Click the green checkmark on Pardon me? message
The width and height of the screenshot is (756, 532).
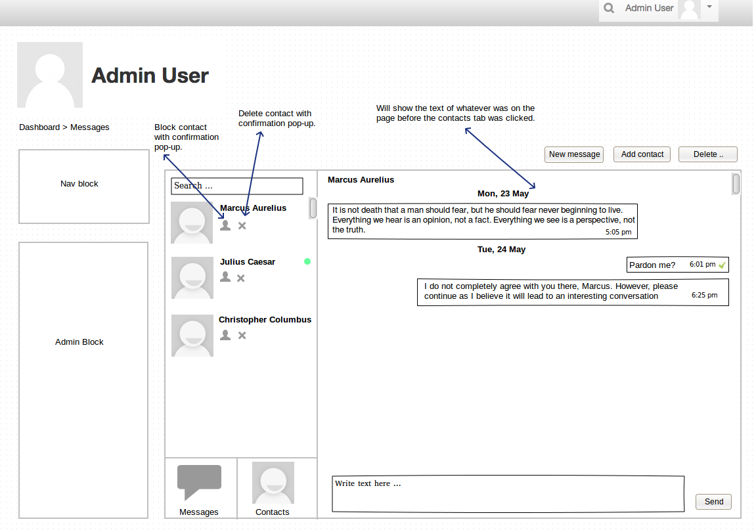coord(722,265)
